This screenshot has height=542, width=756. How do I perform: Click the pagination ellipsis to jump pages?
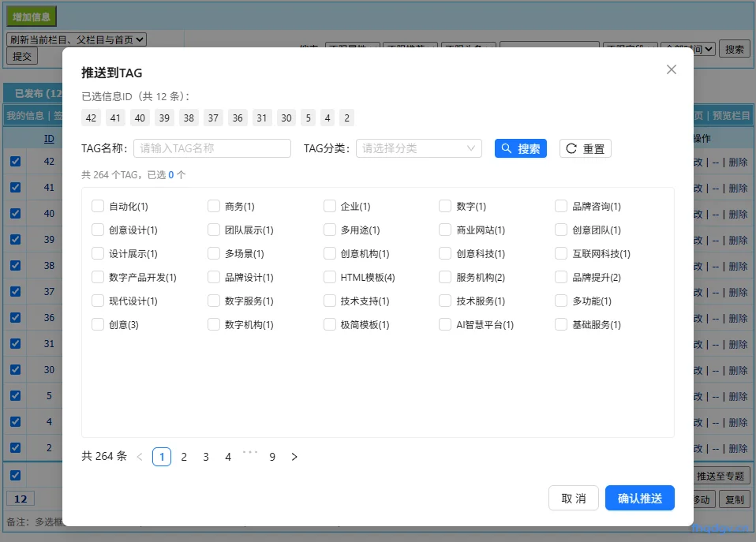click(250, 454)
